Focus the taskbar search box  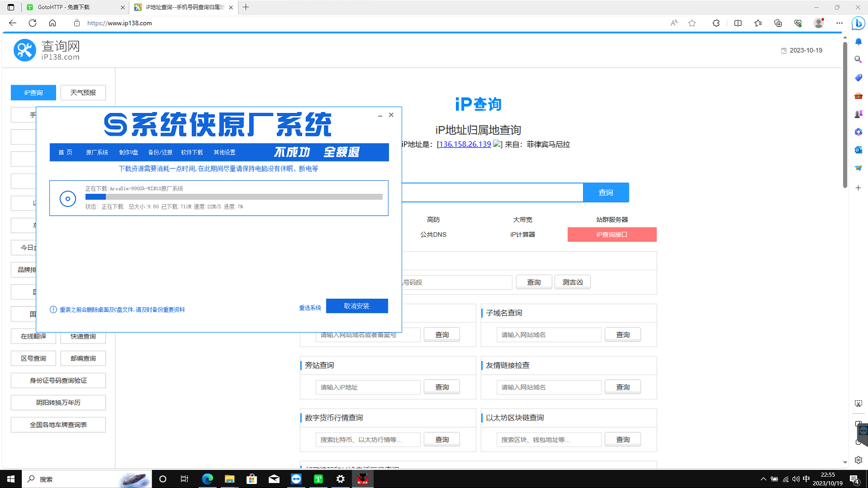tap(87, 479)
